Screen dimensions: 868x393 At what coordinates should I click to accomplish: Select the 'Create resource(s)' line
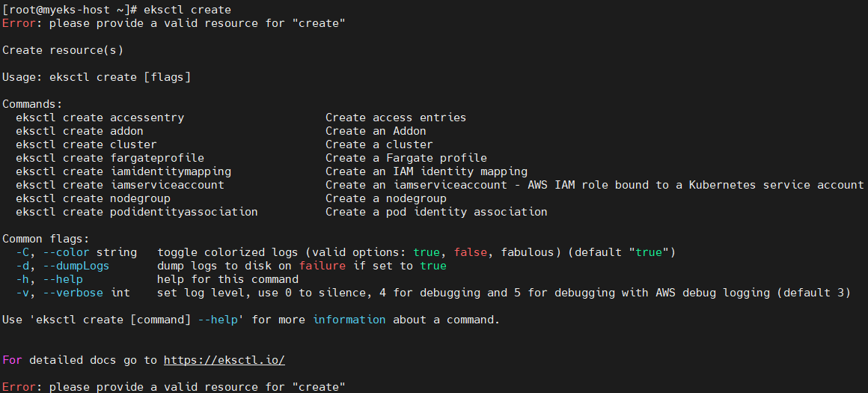click(x=63, y=50)
